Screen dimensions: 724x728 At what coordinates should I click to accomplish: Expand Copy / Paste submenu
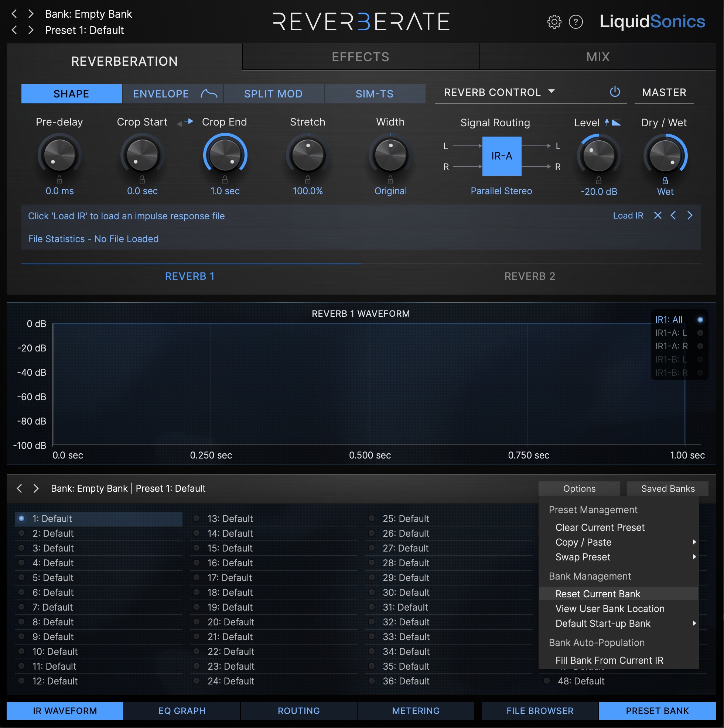coord(619,542)
